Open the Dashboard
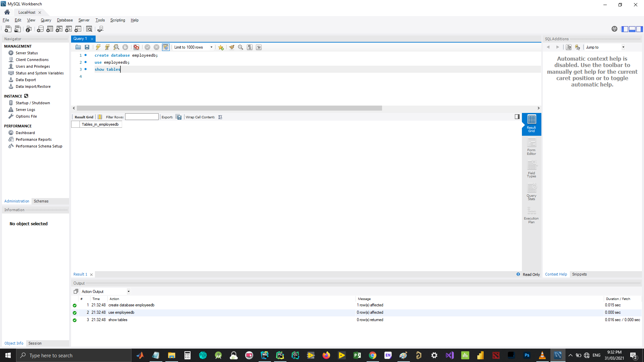Viewport: 644px width, 362px height. (x=25, y=133)
